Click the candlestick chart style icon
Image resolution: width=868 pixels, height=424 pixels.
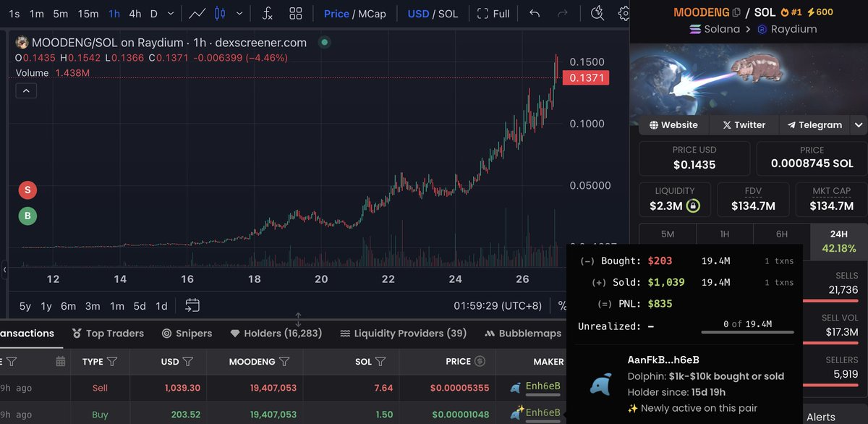coord(221,13)
